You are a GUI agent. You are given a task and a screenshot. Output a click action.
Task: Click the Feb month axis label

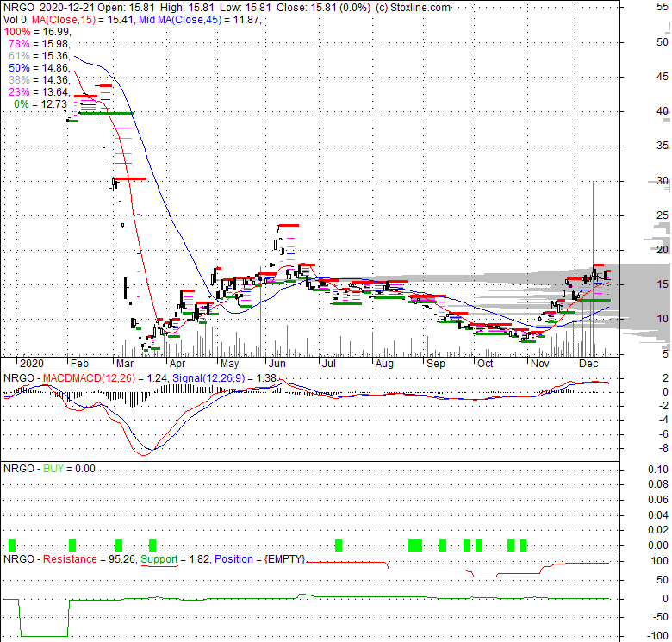pyautogui.click(x=79, y=364)
